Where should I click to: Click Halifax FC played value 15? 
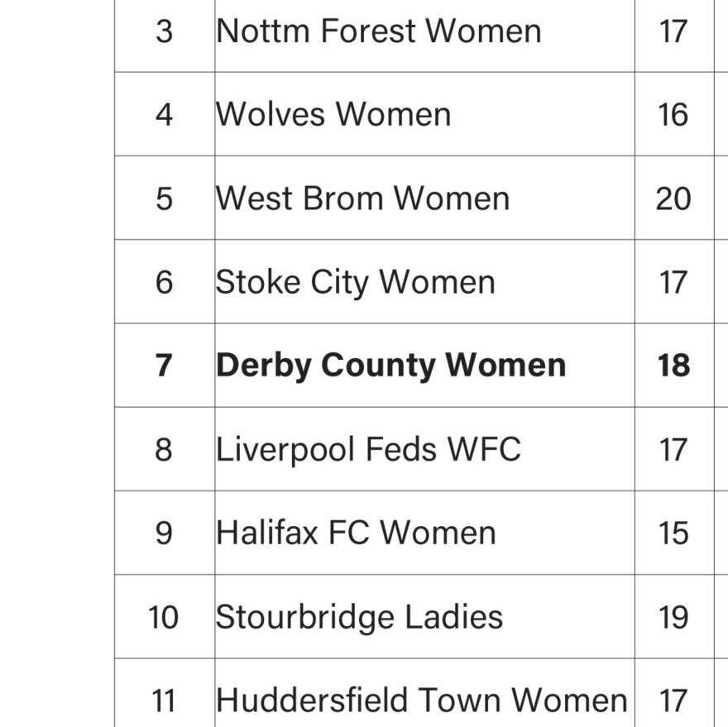click(673, 533)
